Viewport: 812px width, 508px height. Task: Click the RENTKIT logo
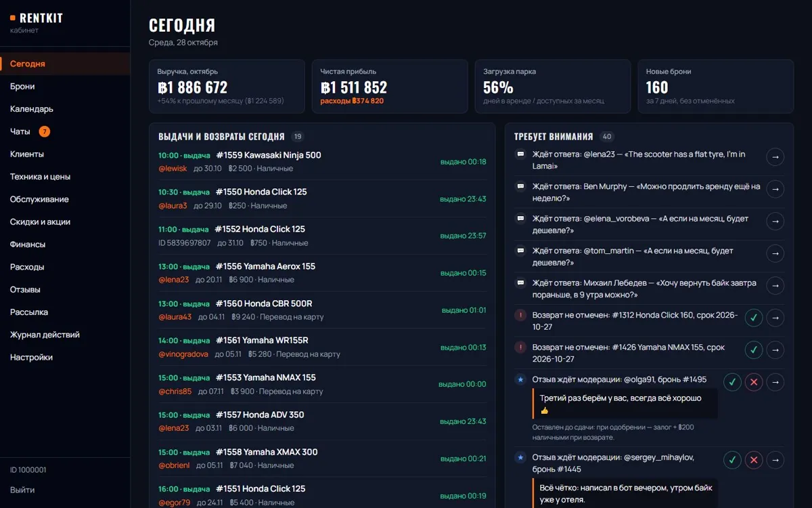click(37, 18)
